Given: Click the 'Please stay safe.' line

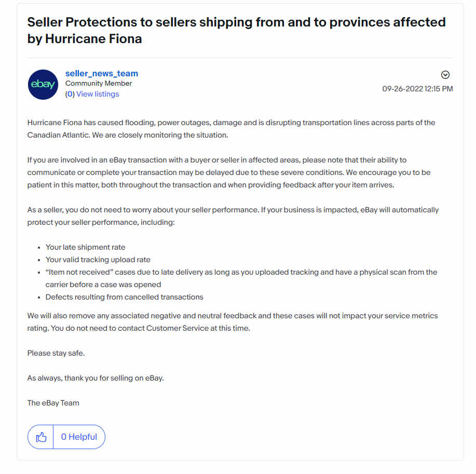Looking at the screenshot, I should (x=56, y=353).
